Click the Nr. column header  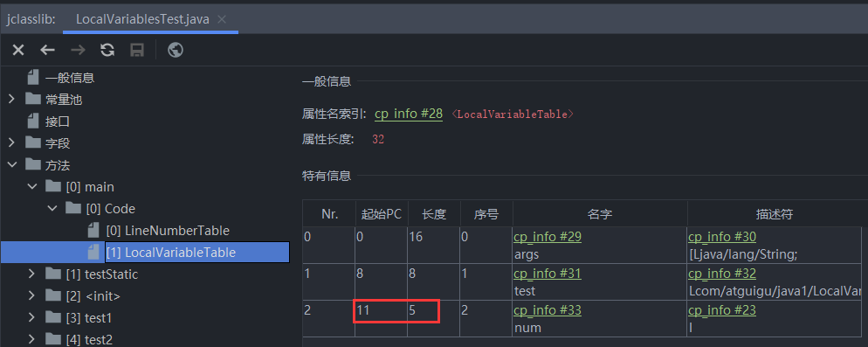[x=329, y=214]
